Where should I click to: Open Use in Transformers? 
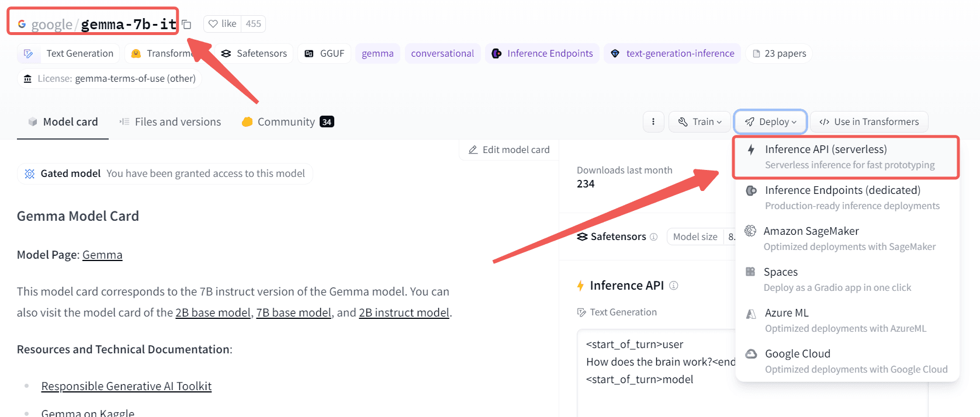[x=869, y=121]
